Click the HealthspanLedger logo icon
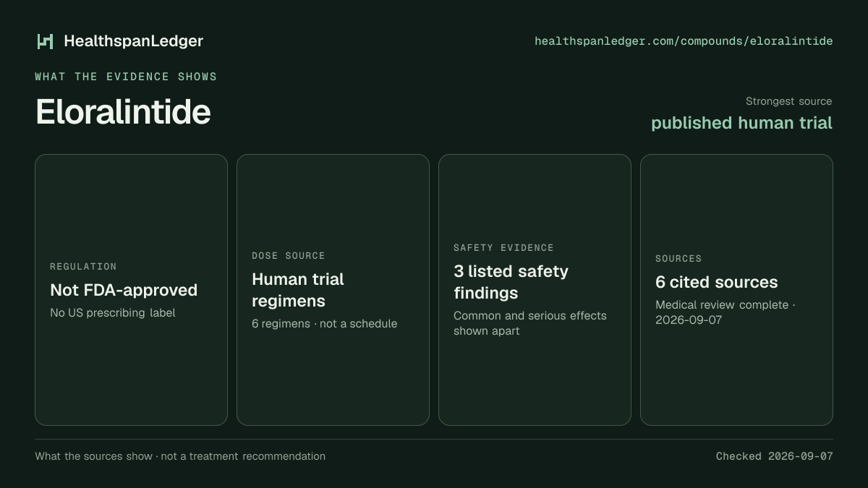Viewport: 868px width, 488px height. 46,41
